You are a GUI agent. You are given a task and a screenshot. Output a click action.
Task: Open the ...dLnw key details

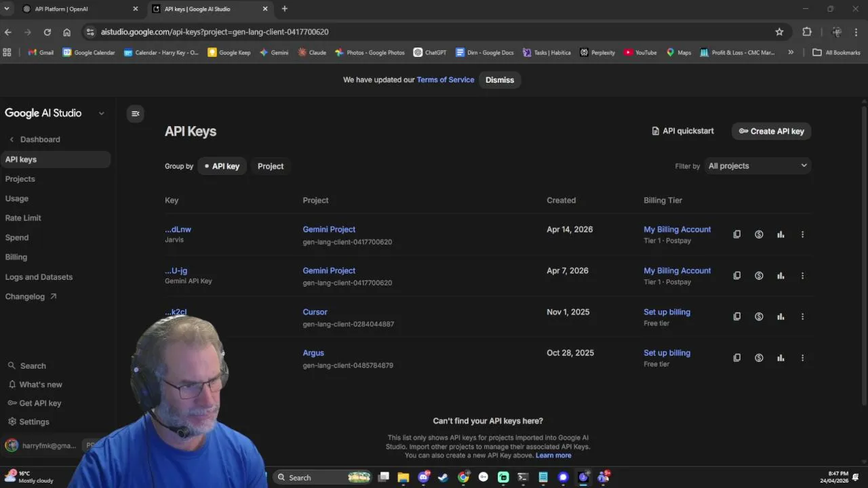coord(178,230)
